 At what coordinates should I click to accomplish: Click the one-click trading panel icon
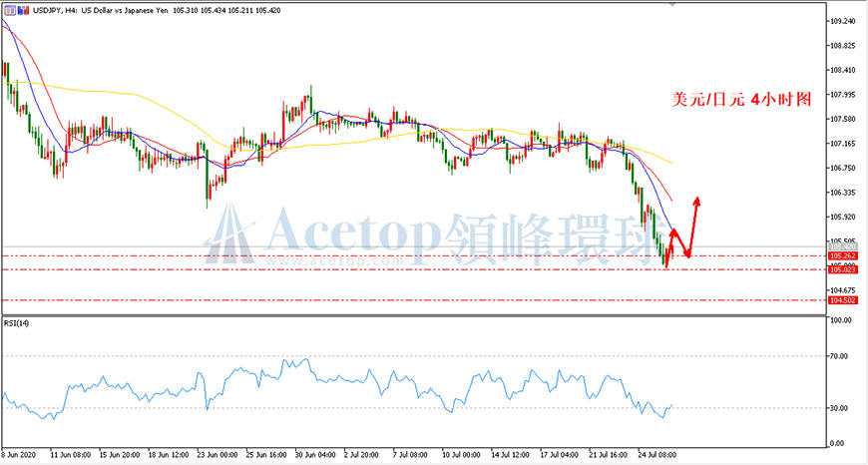tap(9, 10)
